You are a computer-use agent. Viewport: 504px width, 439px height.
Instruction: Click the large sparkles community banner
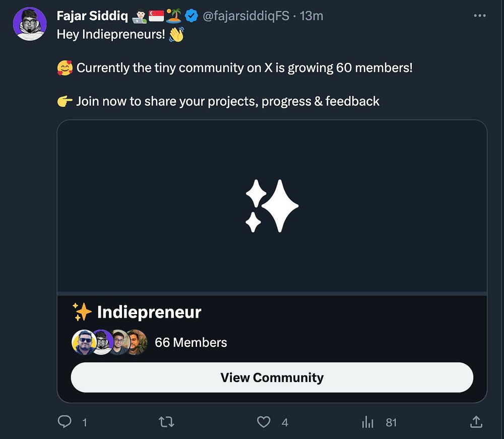(x=272, y=205)
